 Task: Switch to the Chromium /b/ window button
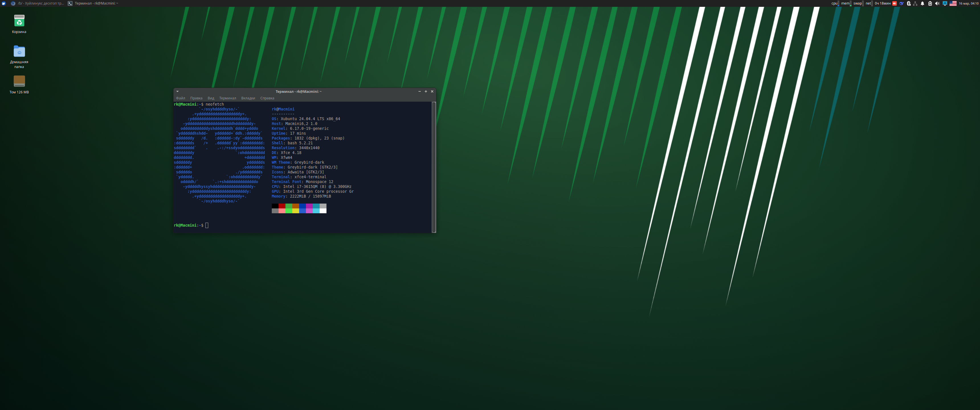tap(38, 3)
